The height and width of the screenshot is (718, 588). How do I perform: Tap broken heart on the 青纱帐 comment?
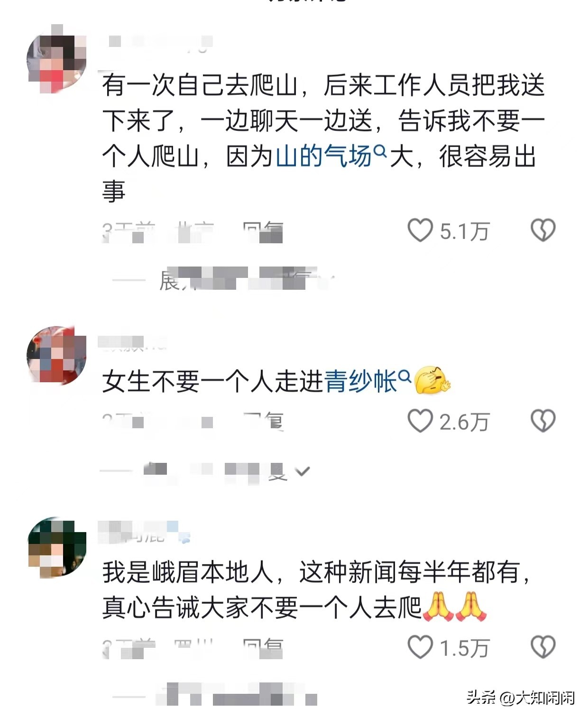(543, 421)
